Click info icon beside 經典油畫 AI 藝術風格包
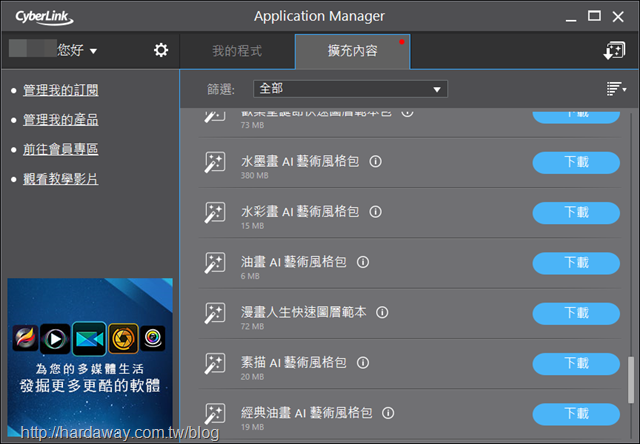 (x=388, y=413)
